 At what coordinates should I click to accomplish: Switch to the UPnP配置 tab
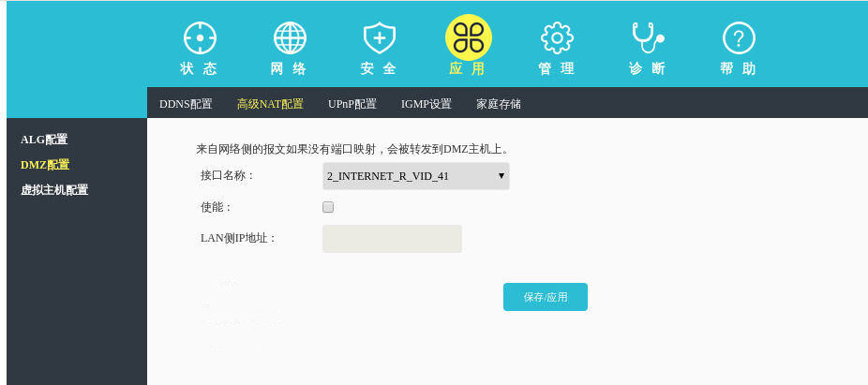[352, 104]
